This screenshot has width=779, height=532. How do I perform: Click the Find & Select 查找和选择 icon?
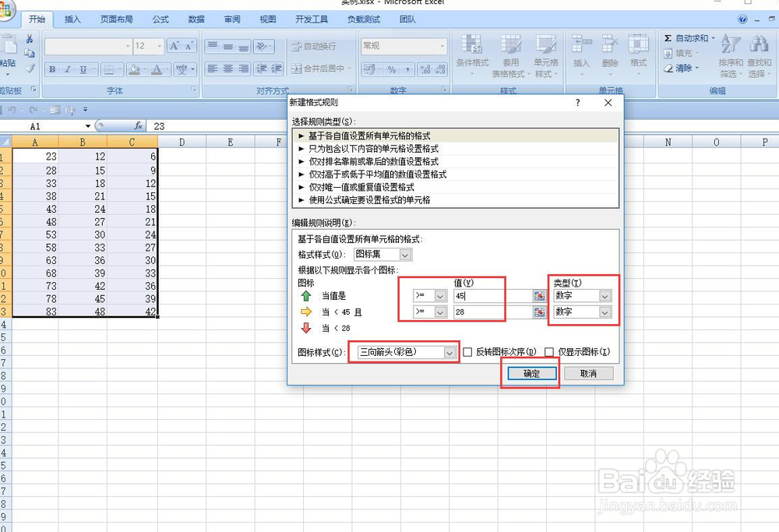click(760, 55)
